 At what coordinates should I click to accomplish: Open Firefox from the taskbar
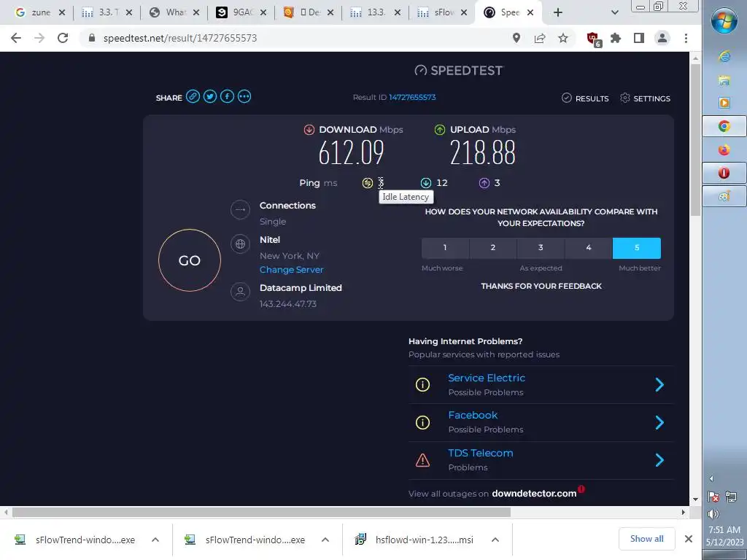coord(724,150)
